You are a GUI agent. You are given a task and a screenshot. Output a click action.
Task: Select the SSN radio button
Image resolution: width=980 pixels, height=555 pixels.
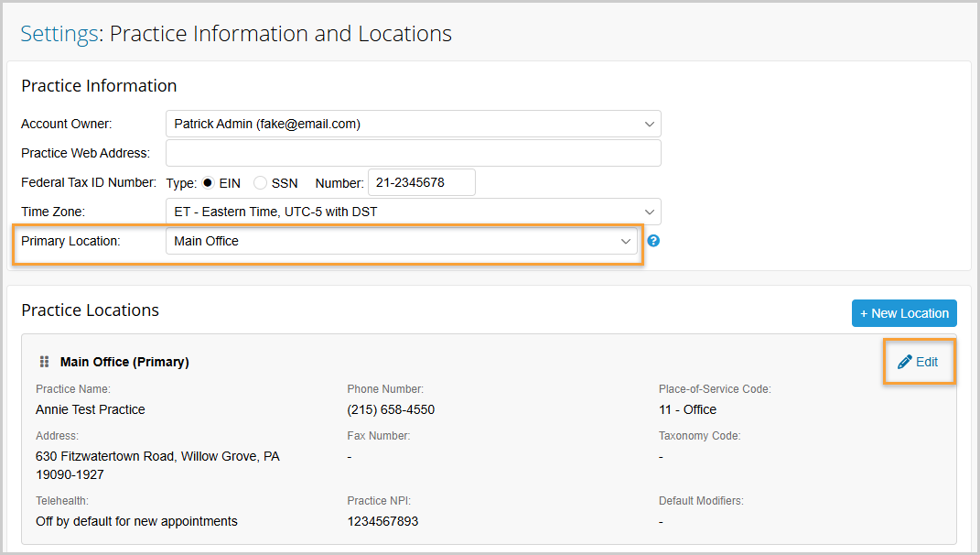[260, 182]
